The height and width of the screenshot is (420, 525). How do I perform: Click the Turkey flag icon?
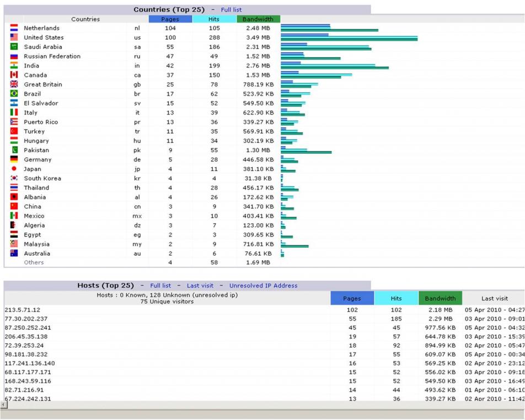14,131
